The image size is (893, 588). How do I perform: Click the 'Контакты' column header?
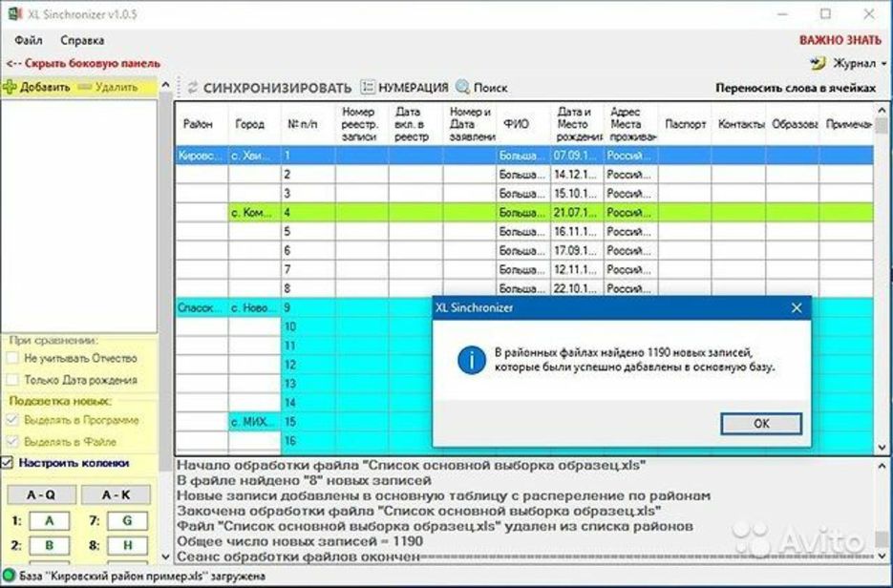[x=738, y=124]
